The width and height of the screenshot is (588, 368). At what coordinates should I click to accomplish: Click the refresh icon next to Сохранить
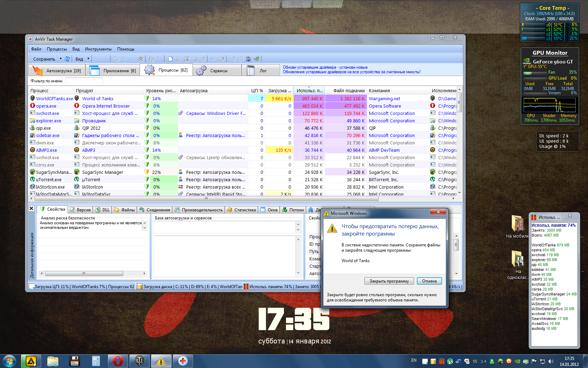coord(67,59)
